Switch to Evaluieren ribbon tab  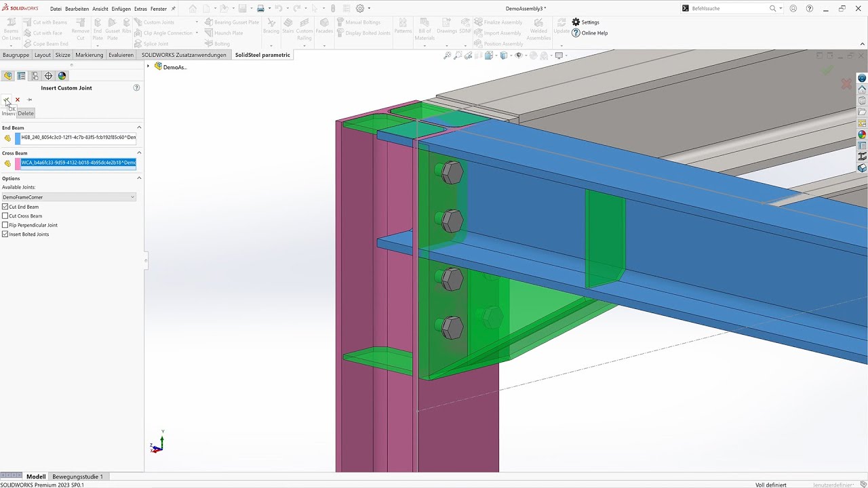[121, 55]
